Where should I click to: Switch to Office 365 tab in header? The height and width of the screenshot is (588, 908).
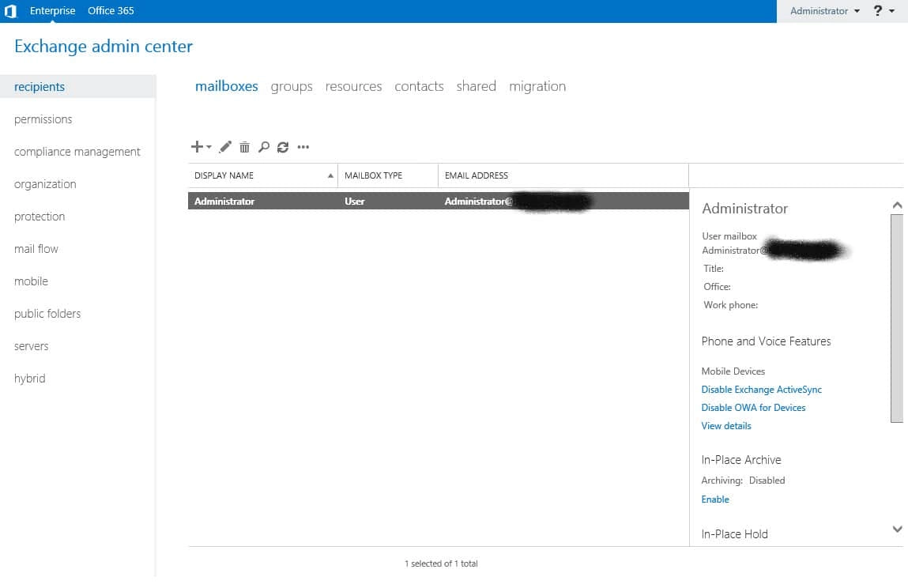pos(111,10)
